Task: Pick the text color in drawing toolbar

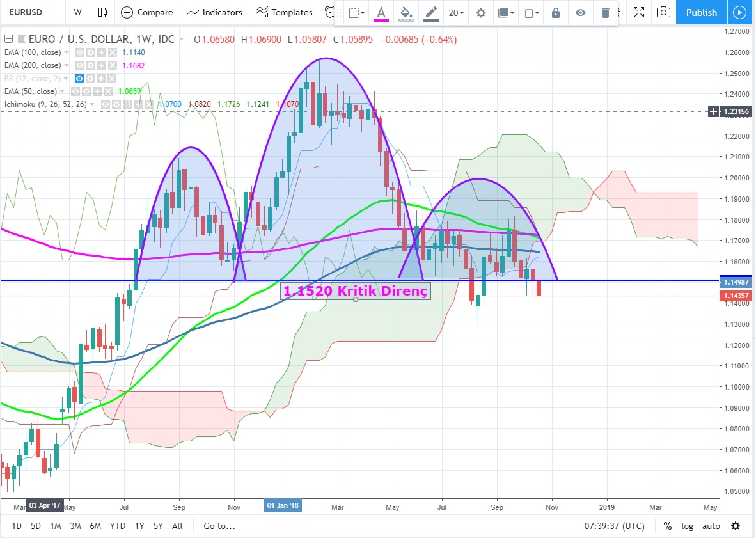Action: [x=381, y=13]
